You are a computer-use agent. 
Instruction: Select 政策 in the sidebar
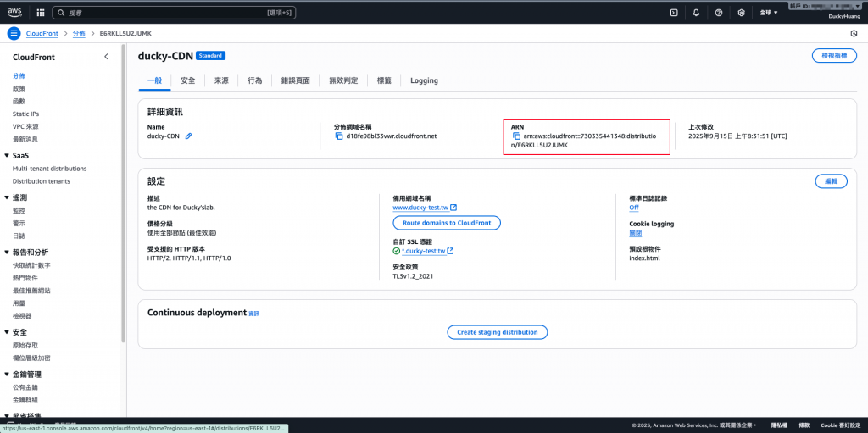[19, 89]
